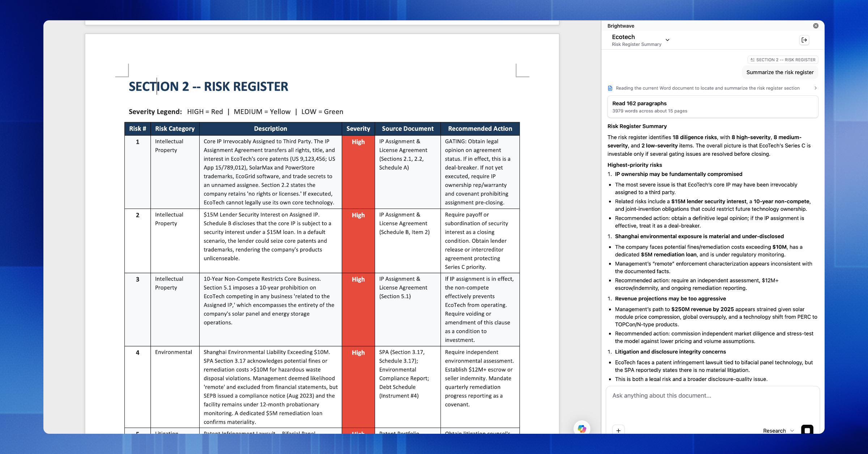Click "Litigation and disclosure integrity concerns" item
The height and width of the screenshot is (454, 868).
coord(671,352)
